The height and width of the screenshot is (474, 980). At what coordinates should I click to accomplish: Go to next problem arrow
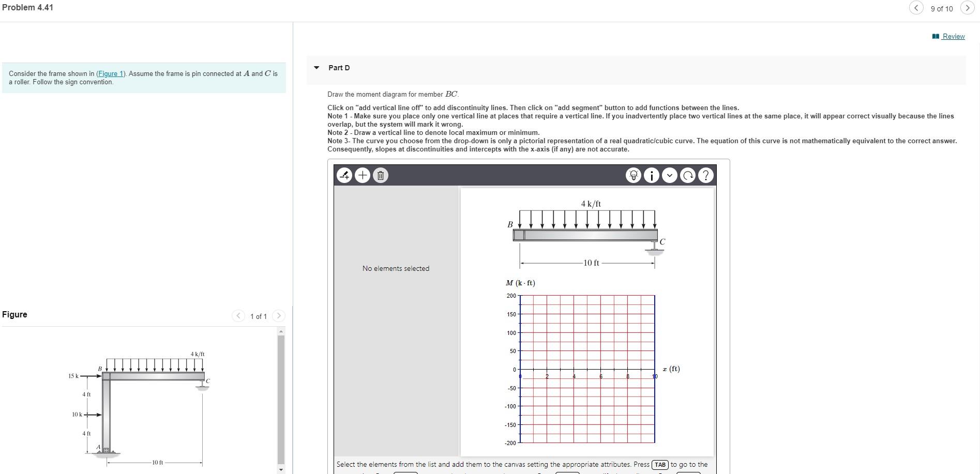967,8
